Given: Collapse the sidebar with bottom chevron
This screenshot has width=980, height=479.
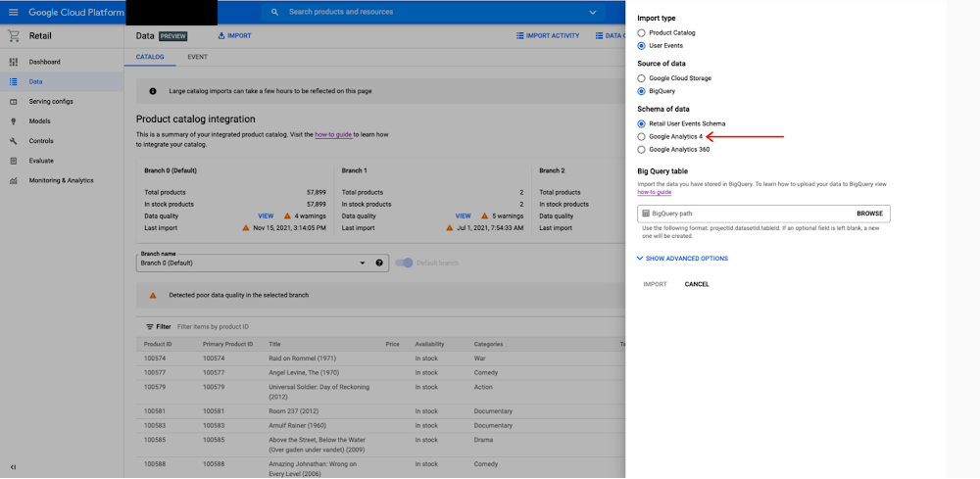Looking at the screenshot, I should pyautogui.click(x=13, y=466).
